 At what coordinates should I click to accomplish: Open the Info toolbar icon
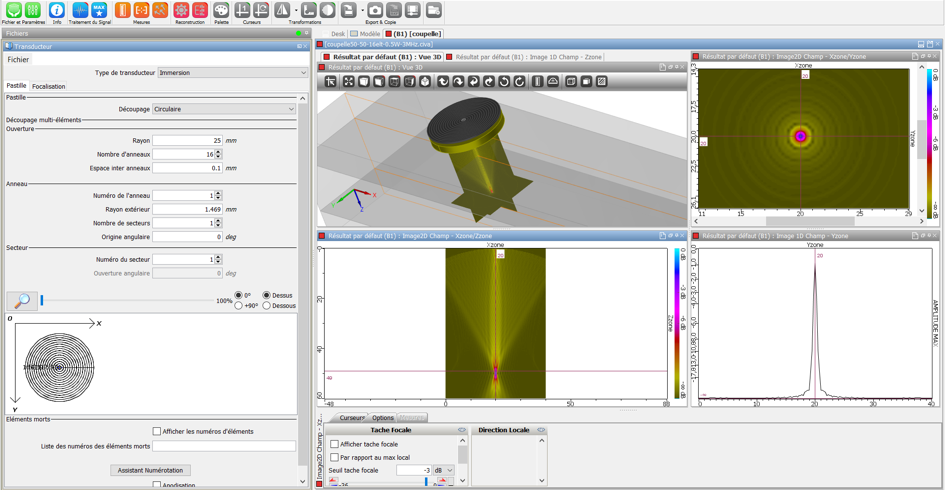pos(57,10)
